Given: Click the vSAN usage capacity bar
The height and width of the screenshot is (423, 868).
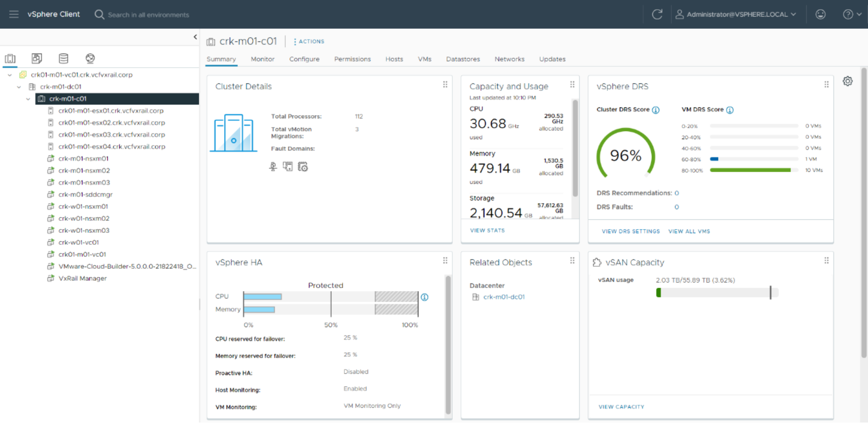Looking at the screenshot, I should point(717,293).
